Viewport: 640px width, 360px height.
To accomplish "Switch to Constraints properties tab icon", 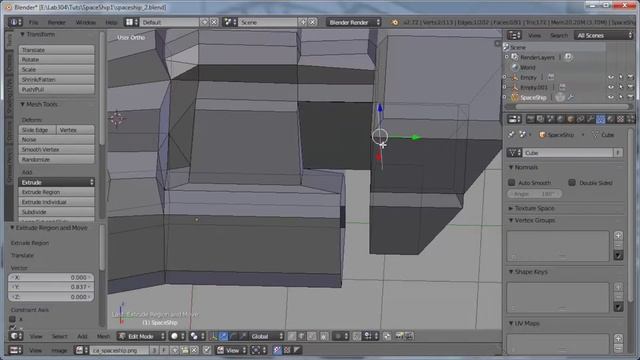I will click(x=580, y=119).
